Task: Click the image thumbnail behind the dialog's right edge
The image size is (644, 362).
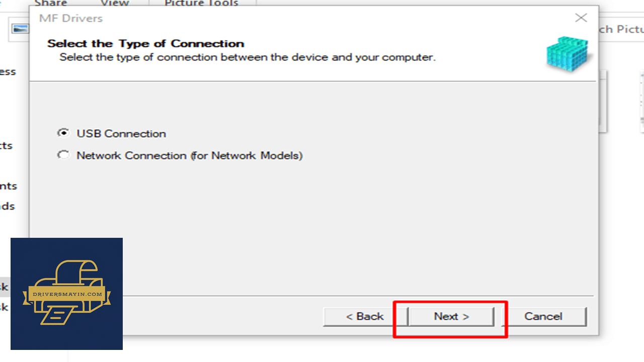Action: pos(603,101)
